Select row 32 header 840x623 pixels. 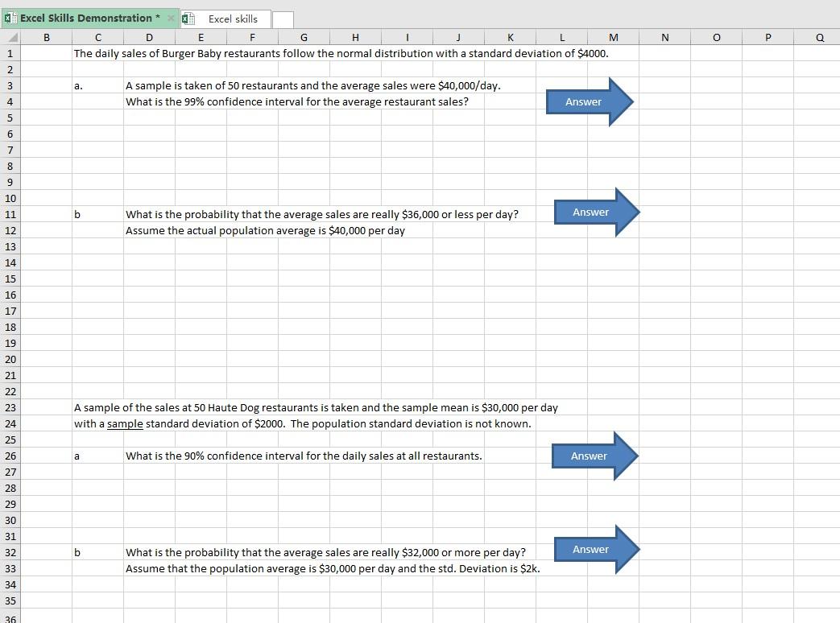pos(10,552)
